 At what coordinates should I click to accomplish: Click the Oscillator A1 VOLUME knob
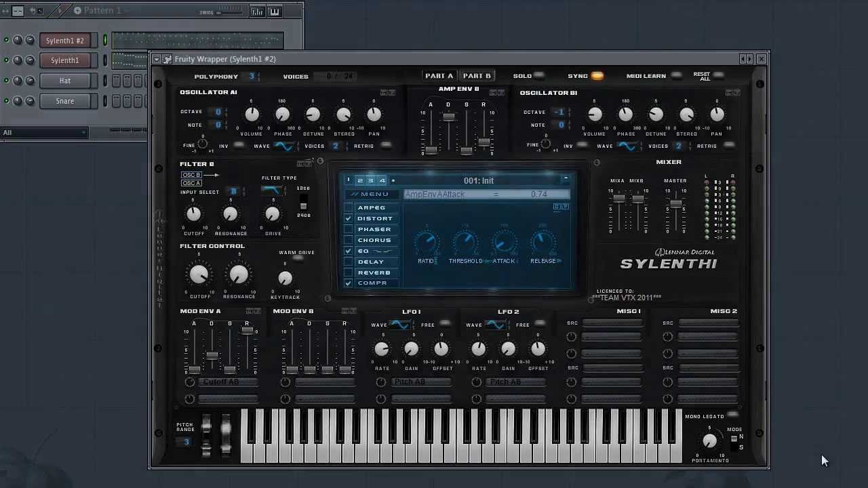point(252,115)
